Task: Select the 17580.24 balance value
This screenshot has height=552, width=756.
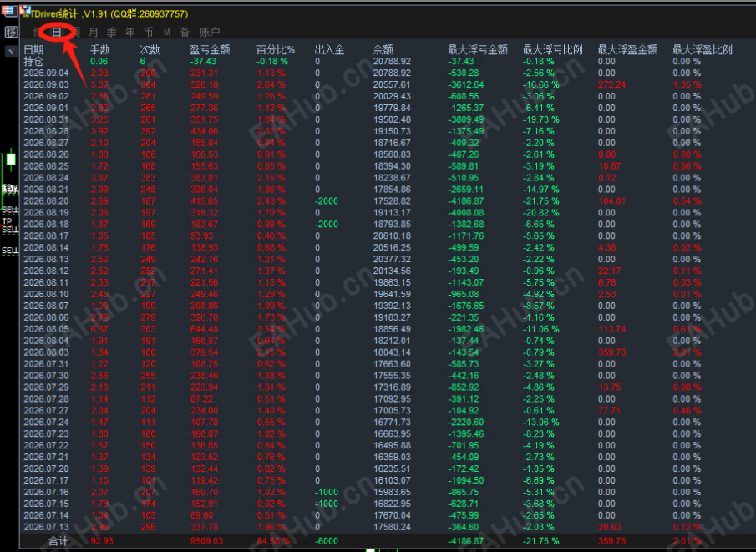Action: (392, 527)
